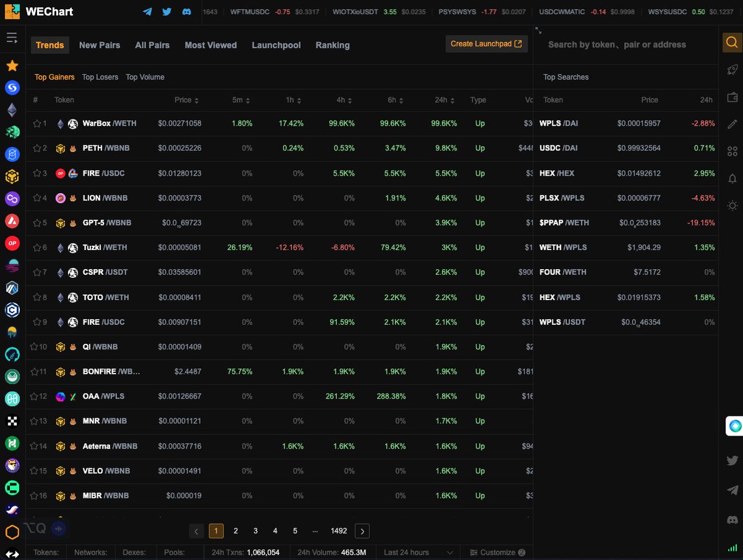Sort by the 6h column arrows
This screenshot has height=560, width=743.
click(x=402, y=100)
